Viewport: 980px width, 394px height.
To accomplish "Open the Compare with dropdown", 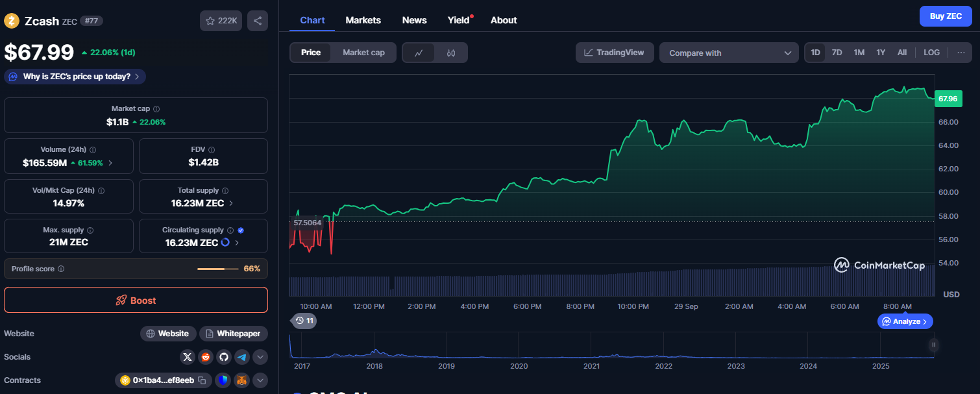I will click(729, 53).
